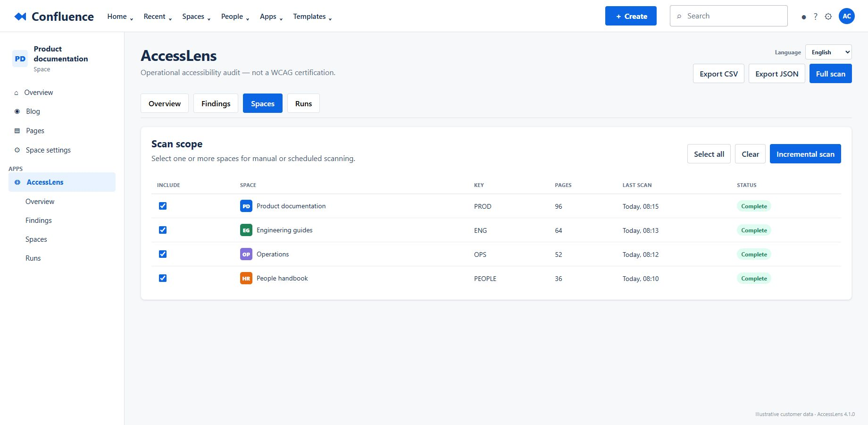Uncheck the Engineering guides include checkbox
This screenshot has height=425, width=868.
coord(163,230)
